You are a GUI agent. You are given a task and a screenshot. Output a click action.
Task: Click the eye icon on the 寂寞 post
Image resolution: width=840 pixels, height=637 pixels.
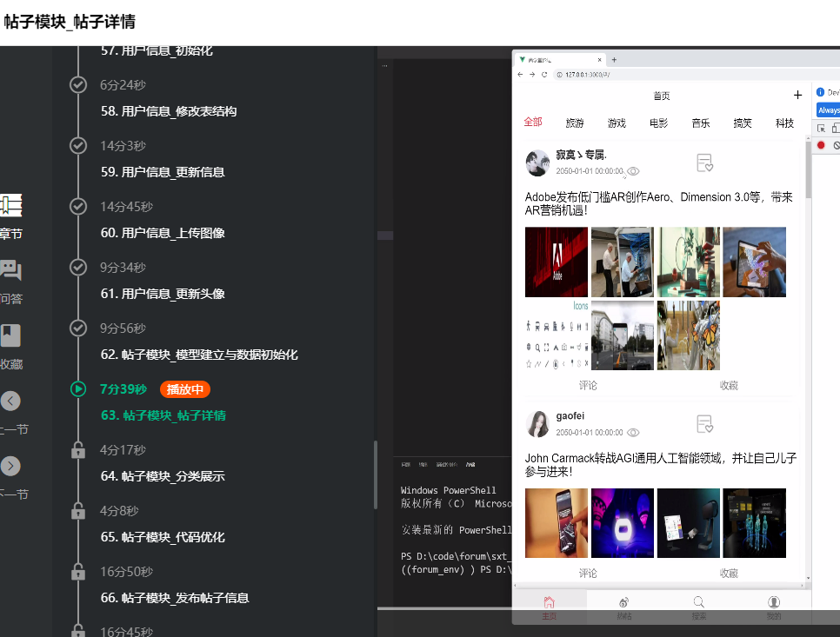[633, 171]
